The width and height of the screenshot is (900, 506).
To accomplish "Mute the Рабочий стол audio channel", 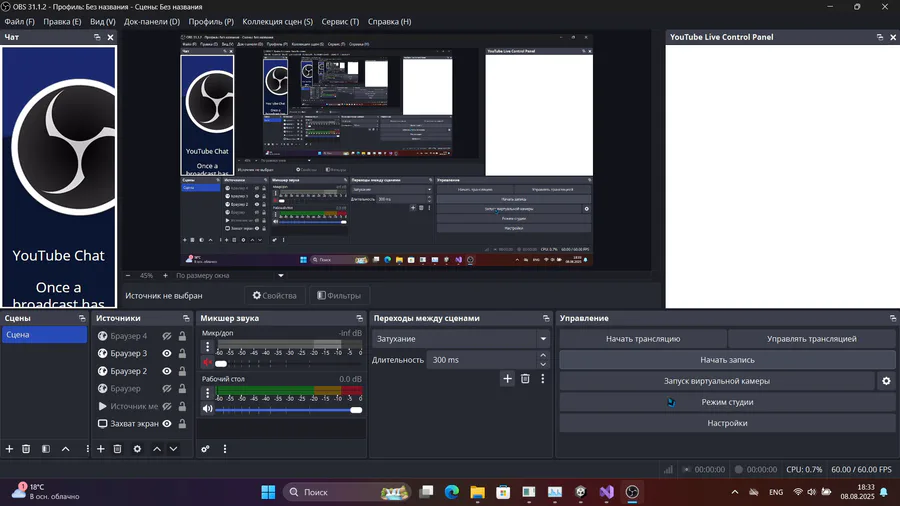I will 207,408.
